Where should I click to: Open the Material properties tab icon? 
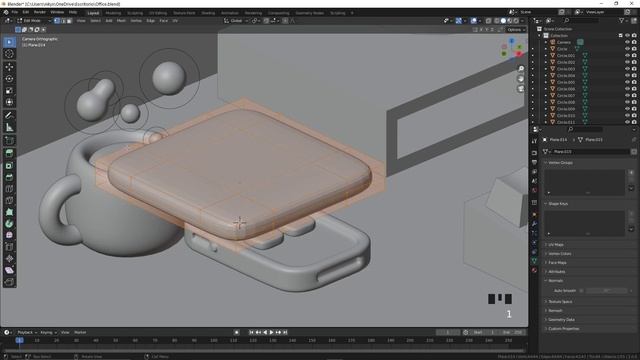(534, 270)
